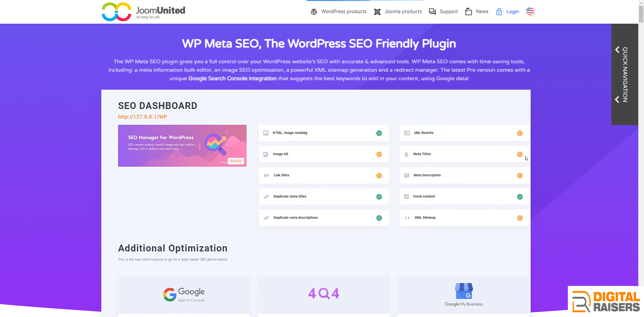The width and height of the screenshot is (644, 317).
Task: Click the Support chat bubbles icon
Action: pos(432,12)
